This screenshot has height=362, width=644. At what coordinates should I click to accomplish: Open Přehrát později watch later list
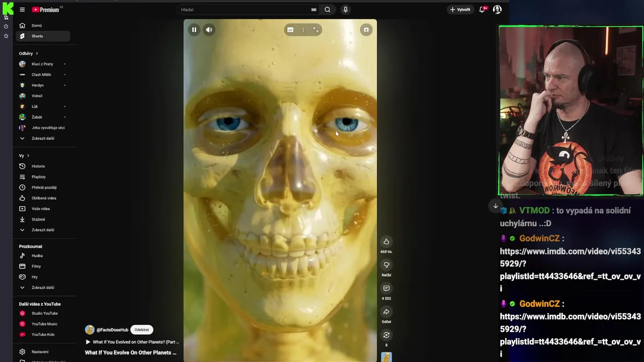click(x=43, y=188)
